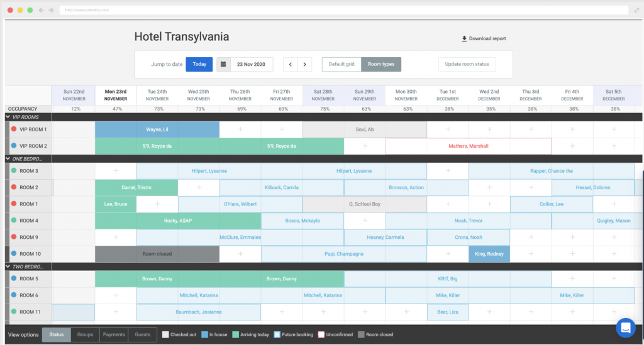Click ROOM 4 green status dot
Viewport: 644px width, 345px height.
(x=14, y=221)
